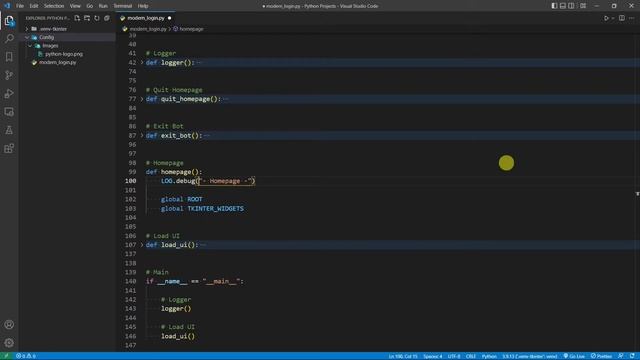The image size is (640, 360).
Task: Open the Source Control view
Action: click(x=9, y=75)
